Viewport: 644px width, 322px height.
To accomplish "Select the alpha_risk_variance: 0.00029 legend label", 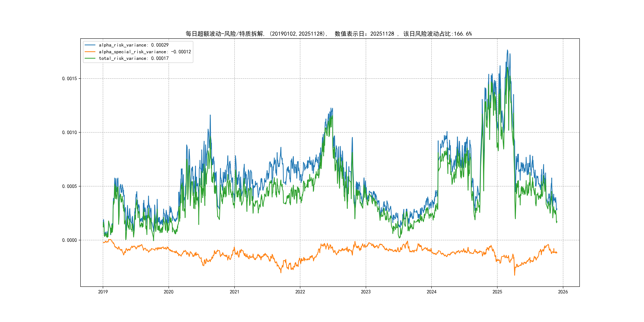I will point(134,45).
